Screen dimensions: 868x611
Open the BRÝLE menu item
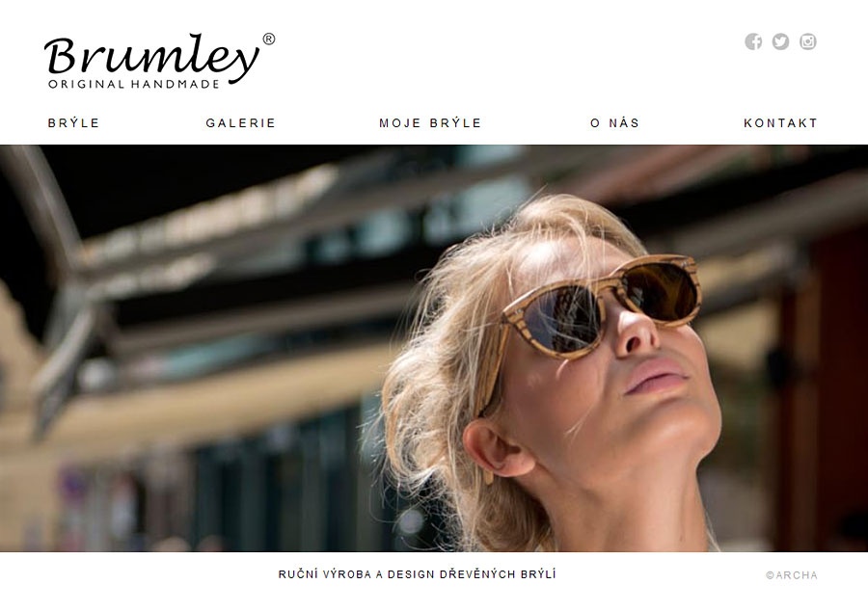click(73, 122)
